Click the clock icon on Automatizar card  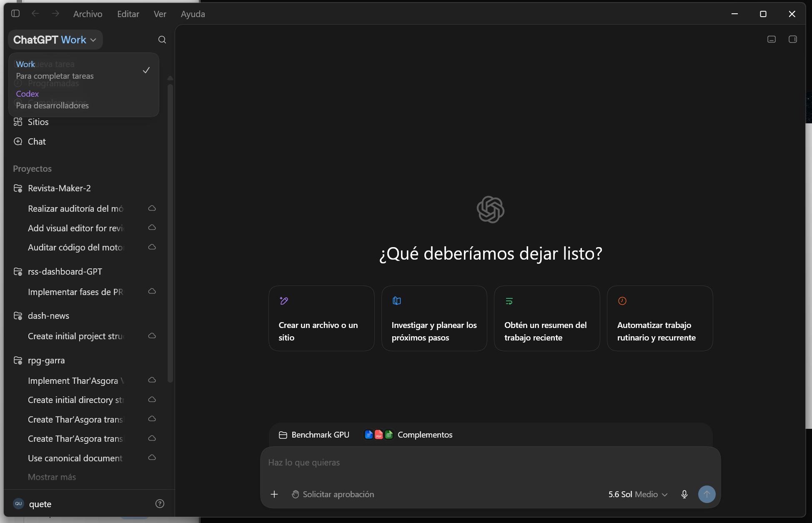622,301
